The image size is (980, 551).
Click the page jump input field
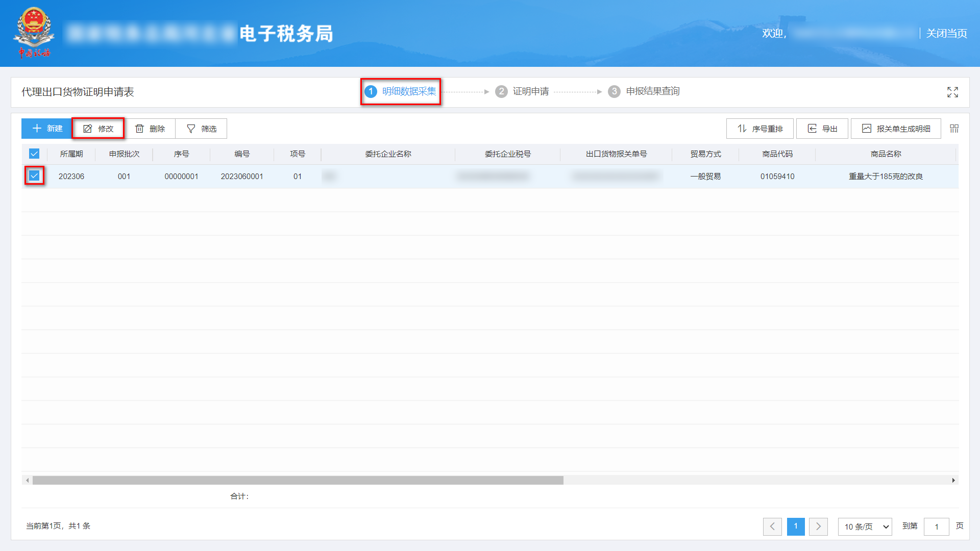(x=937, y=527)
